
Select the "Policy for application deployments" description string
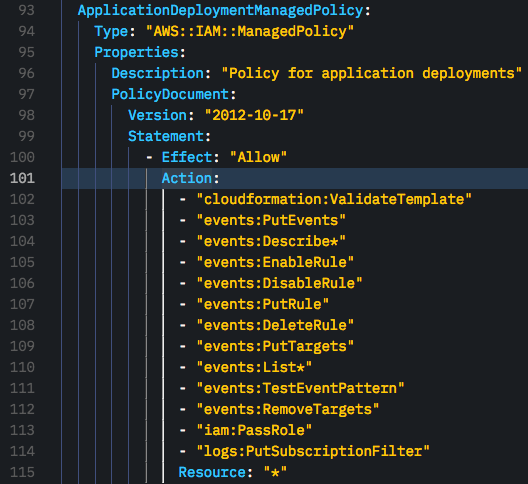point(371,73)
